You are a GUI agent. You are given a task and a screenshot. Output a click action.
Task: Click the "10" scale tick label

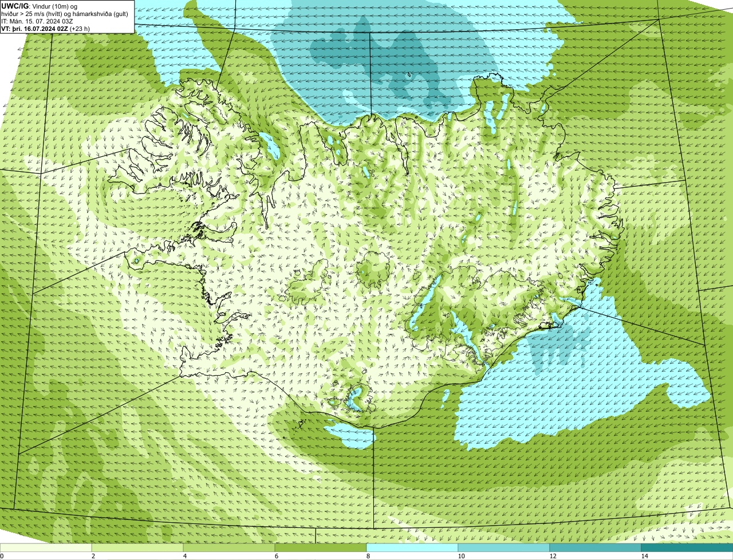[x=461, y=556]
